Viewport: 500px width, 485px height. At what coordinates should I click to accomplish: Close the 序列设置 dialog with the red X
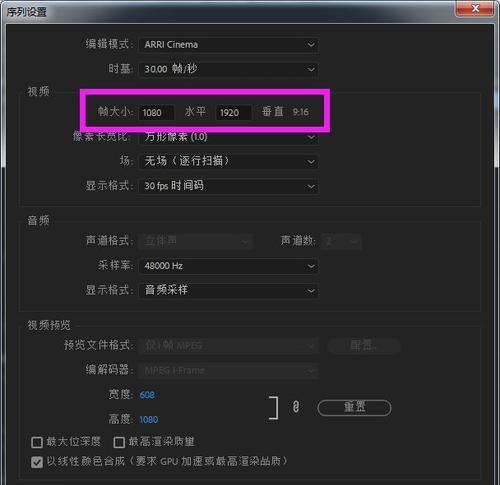point(475,8)
